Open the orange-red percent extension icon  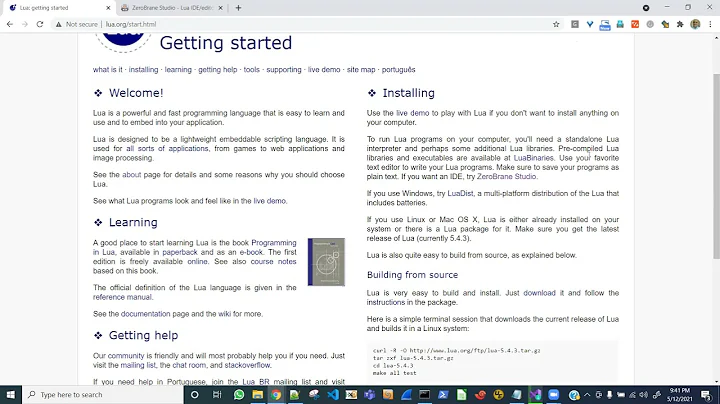[635, 24]
